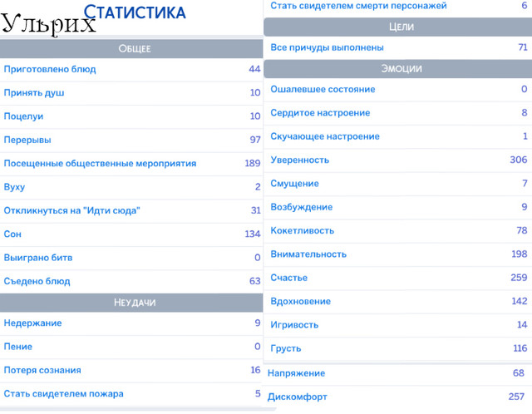Click value 189 for public events
This screenshot has width=532, height=414.
pyautogui.click(x=253, y=164)
